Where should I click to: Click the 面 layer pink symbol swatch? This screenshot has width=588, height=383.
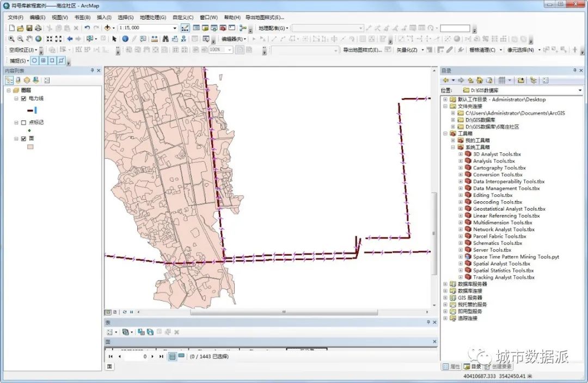(30, 147)
